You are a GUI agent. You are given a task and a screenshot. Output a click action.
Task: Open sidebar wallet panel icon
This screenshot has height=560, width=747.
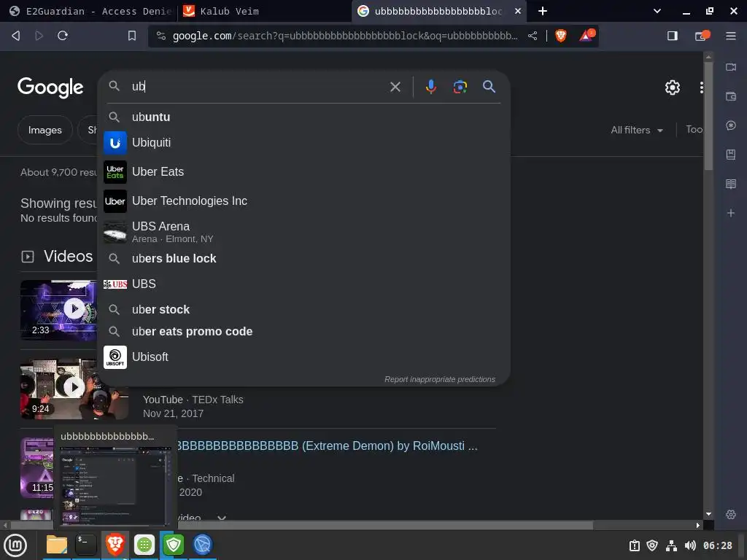(731, 96)
